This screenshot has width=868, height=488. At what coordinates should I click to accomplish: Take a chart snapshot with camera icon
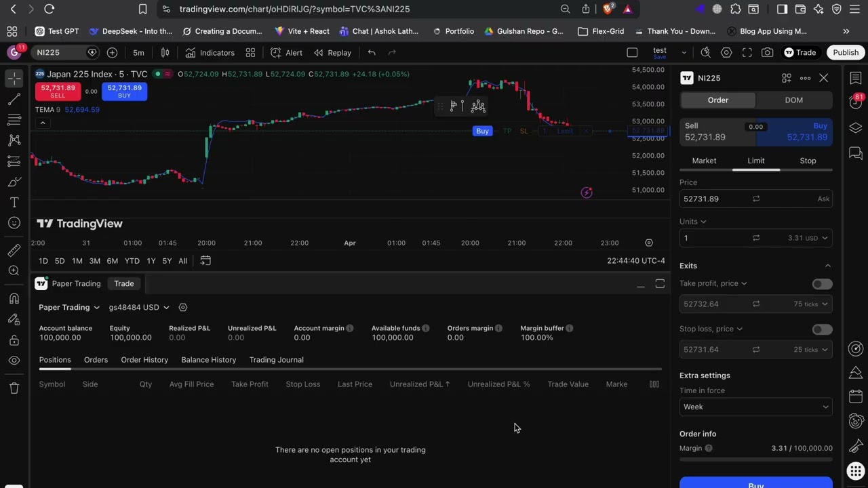[767, 53]
